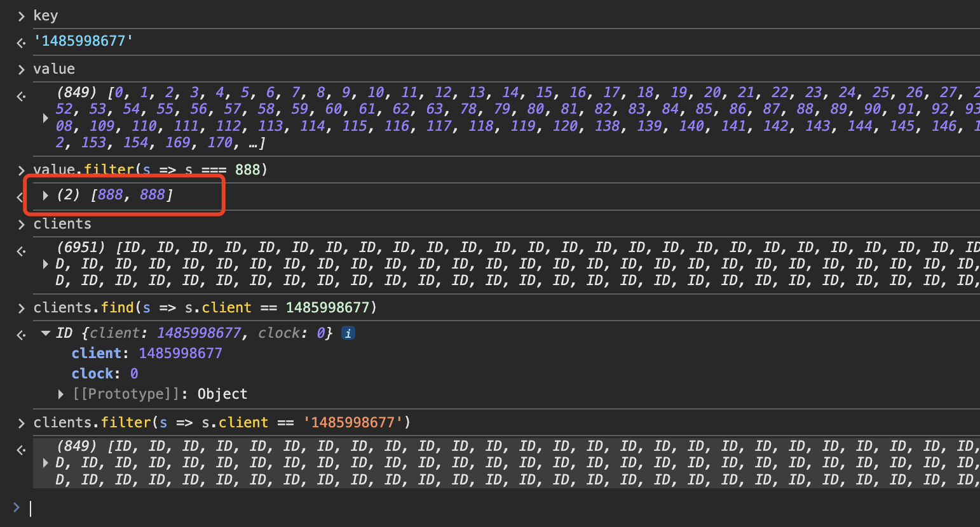Viewport: 980px width, 527px height.
Task: Click the input chevron beside clients.find command
Action: coord(21,308)
